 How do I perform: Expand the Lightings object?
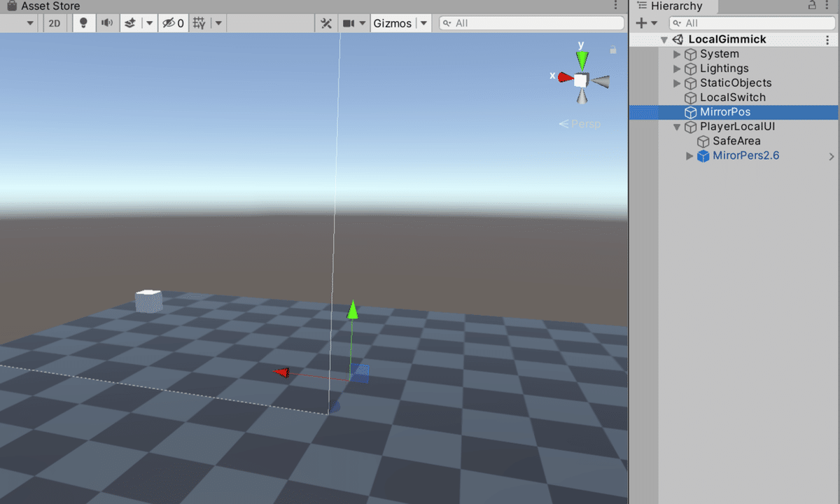pyautogui.click(x=677, y=69)
